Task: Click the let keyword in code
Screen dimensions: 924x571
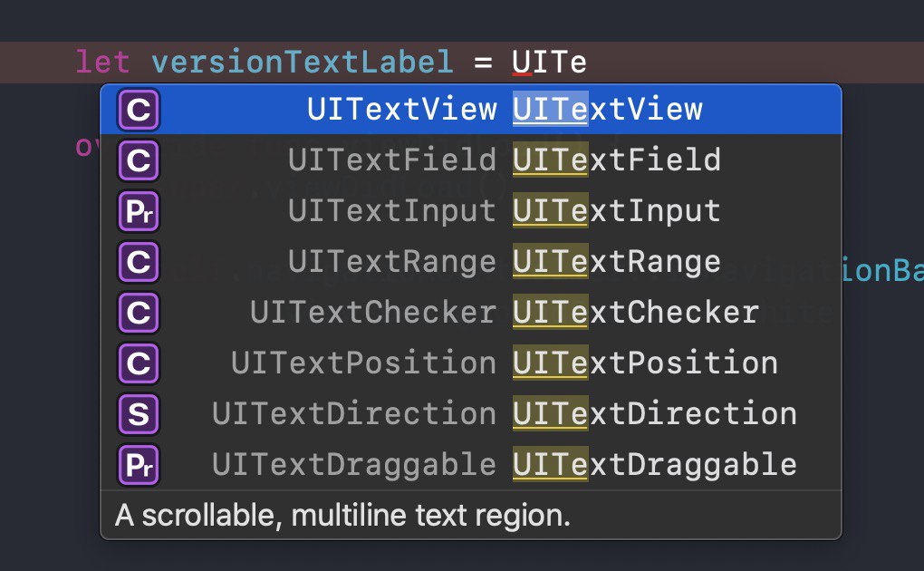Action: [x=103, y=63]
